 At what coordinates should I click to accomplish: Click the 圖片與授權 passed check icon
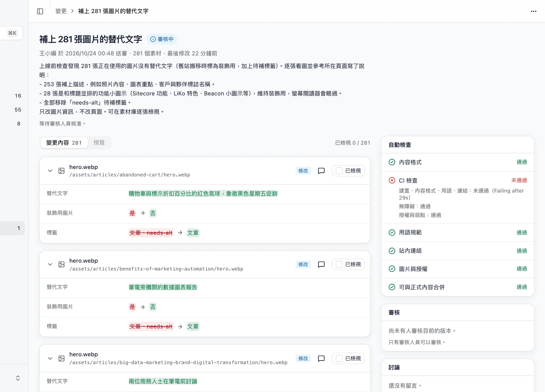[392, 269]
